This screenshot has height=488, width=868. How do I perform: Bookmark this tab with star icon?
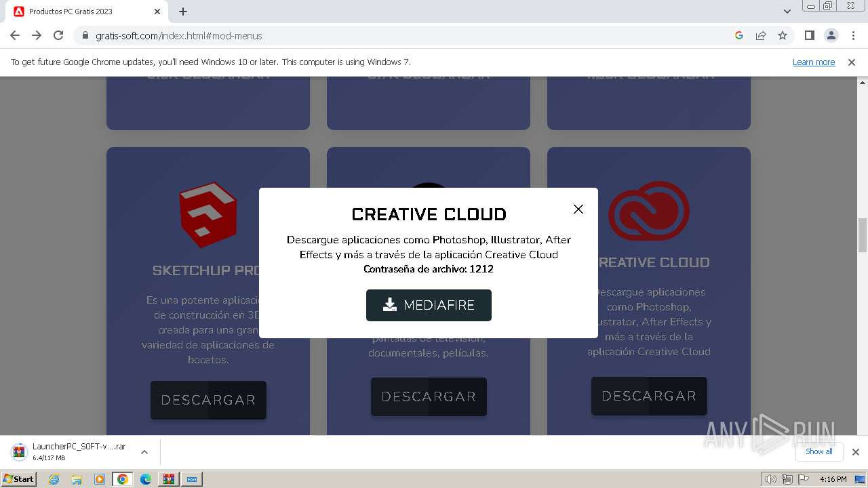click(x=783, y=35)
